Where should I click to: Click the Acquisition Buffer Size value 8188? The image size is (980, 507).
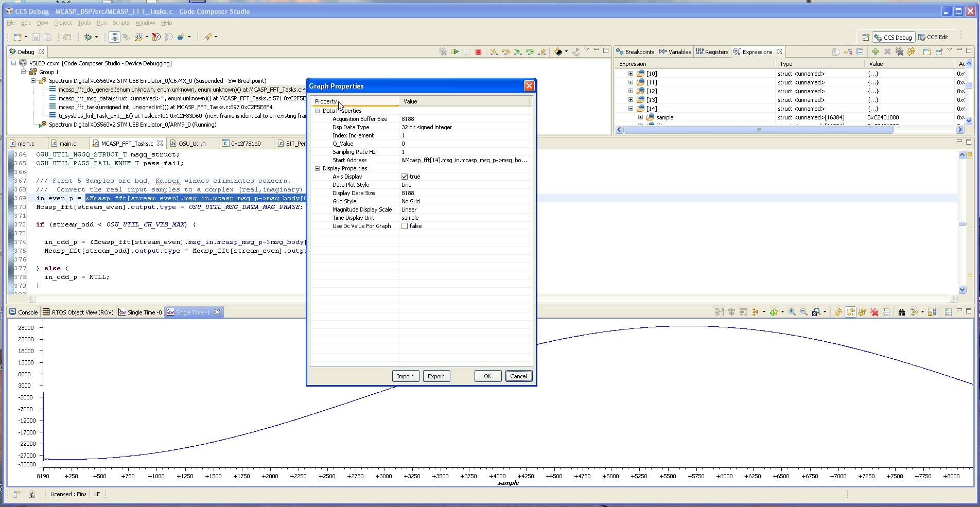(x=465, y=119)
